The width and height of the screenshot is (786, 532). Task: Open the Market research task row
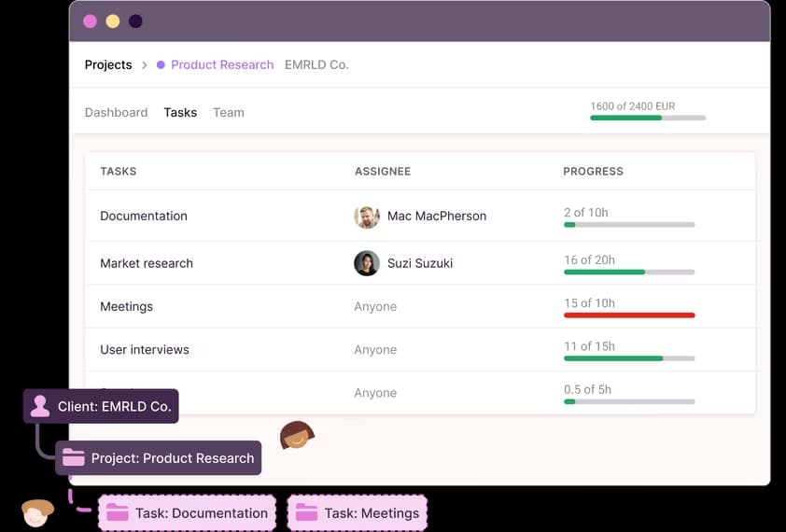point(147,263)
